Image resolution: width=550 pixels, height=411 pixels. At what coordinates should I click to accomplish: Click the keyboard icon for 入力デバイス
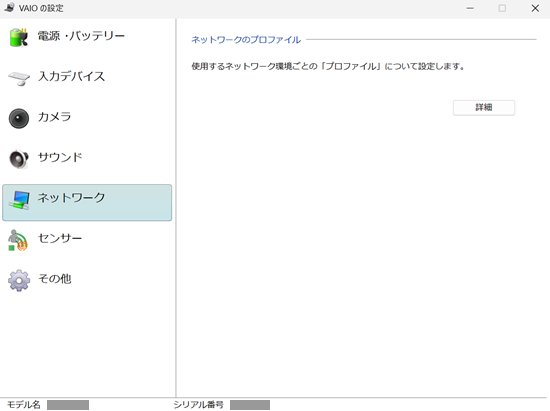click(x=19, y=78)
